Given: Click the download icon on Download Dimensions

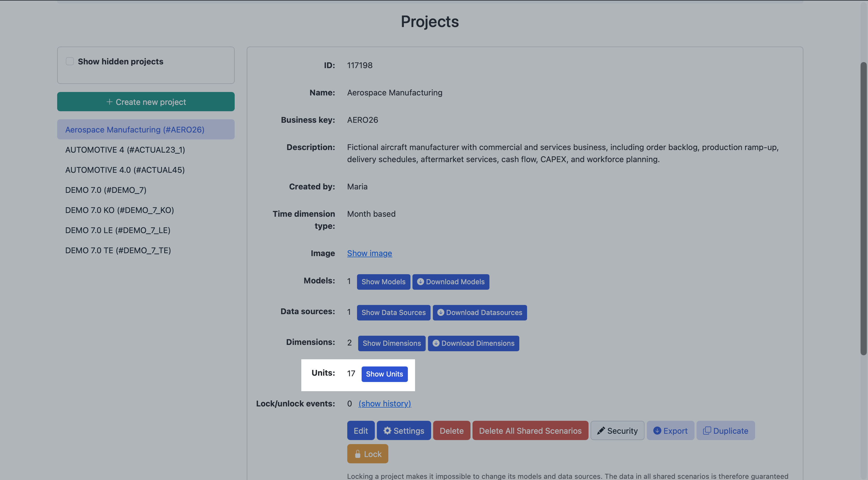Looking at the screenshot, I should point(435,343).
